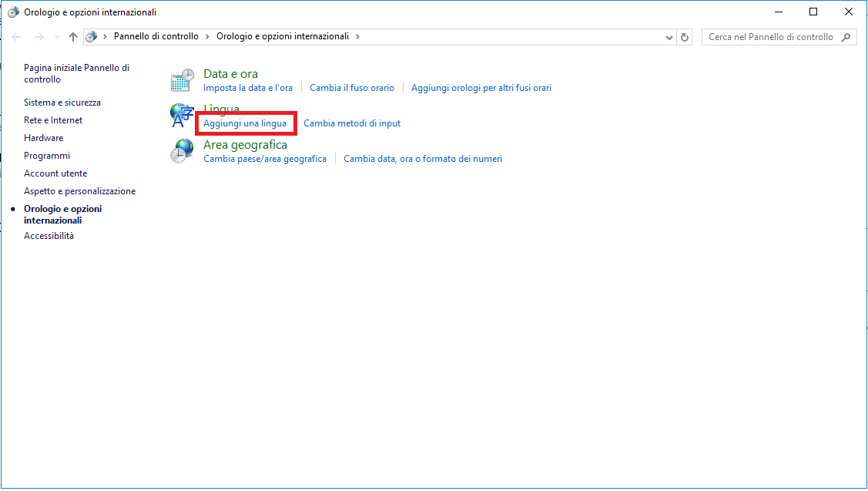Image resolution: width=868 pixels, height=491 pixels.
Task: Click Aggiungi orologi per altri fusi orari
Action: [481, 88]
